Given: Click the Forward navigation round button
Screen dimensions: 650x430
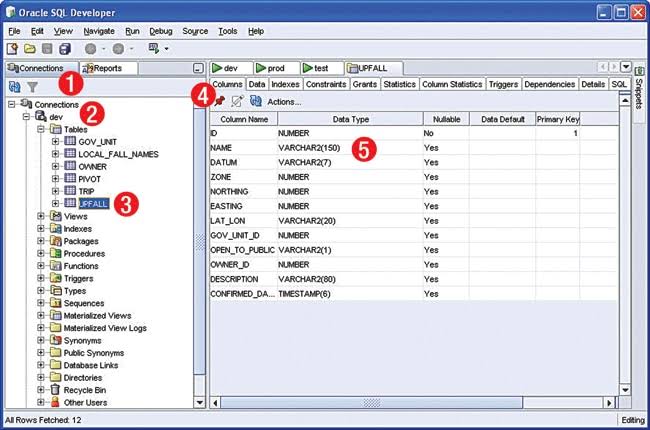Looking at the screenshot, I should (x=119, y=49).
